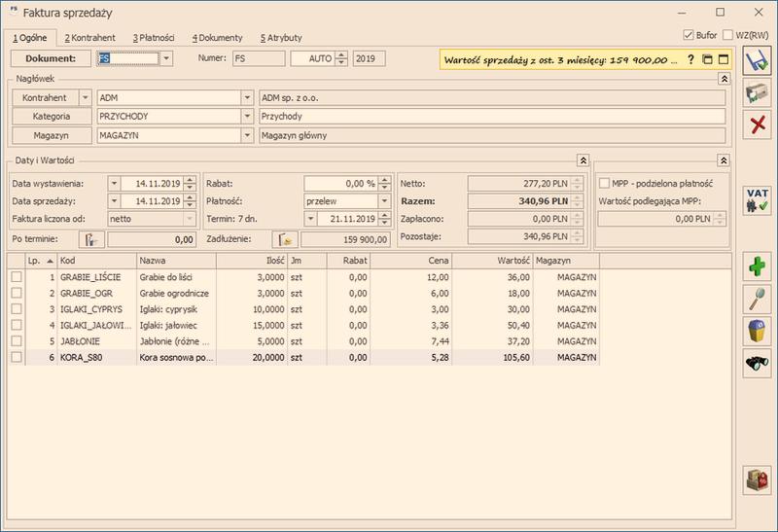Switch to the 2 Kontrahent tab
The width and height of the screenshot is (778, 532).
coord(89,38)
